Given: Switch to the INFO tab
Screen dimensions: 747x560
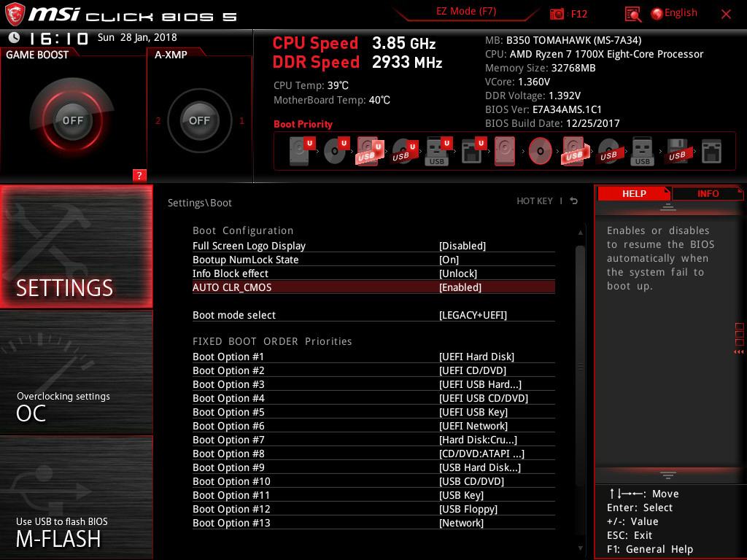Looking at the screenshot, I should (708, 193).
